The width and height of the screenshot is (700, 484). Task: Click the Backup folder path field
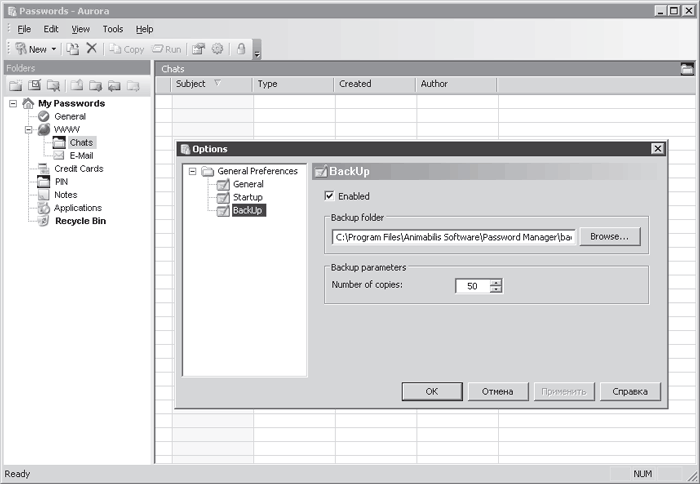454,237
